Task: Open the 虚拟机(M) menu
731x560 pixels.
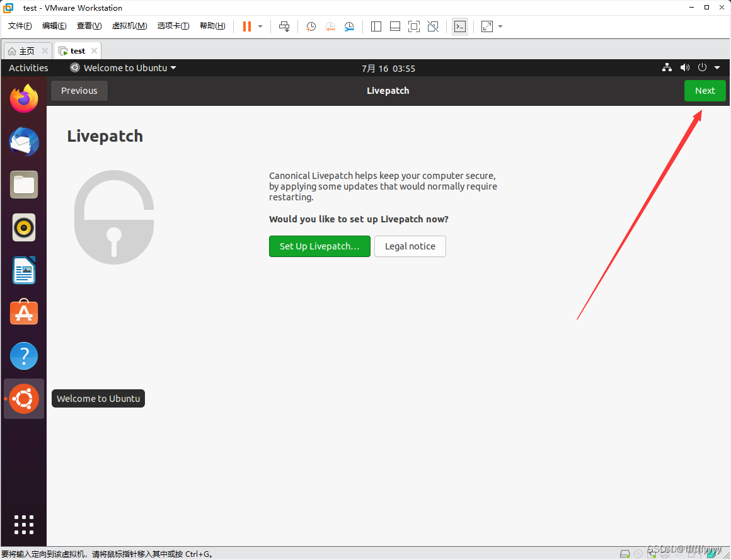Action: point(129,26)
